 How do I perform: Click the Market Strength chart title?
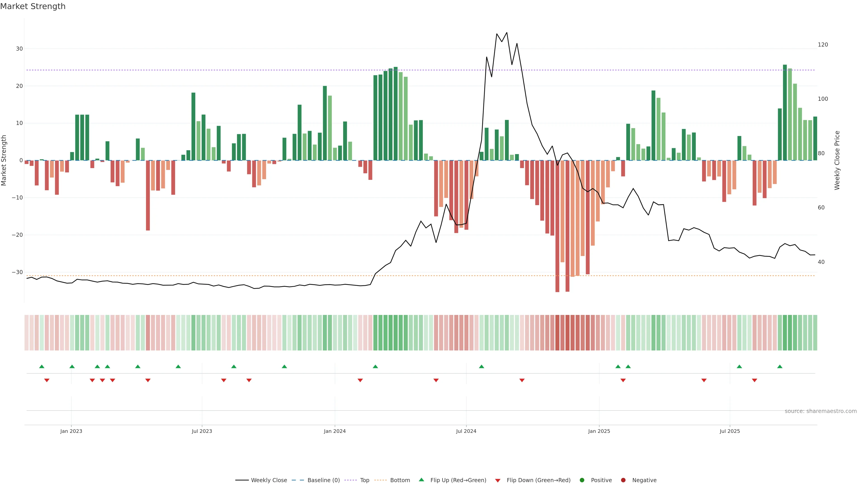[33, 6]
